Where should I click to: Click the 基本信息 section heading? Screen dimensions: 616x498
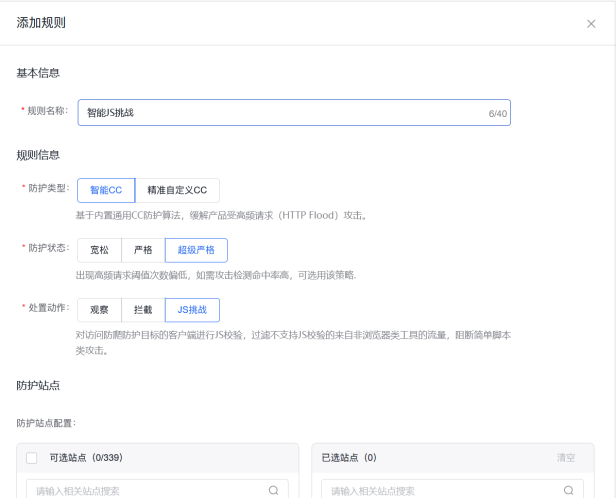point(38,73)
